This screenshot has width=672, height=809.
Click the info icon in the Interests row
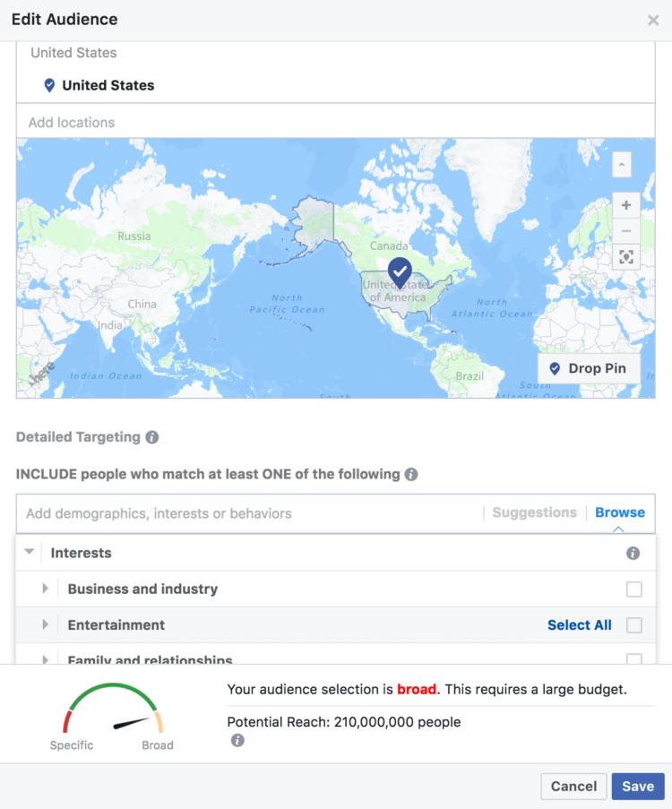633,553
